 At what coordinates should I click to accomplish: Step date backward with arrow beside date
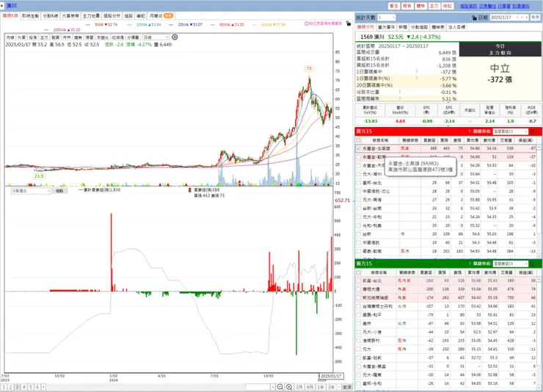click(x=522, y=18)
